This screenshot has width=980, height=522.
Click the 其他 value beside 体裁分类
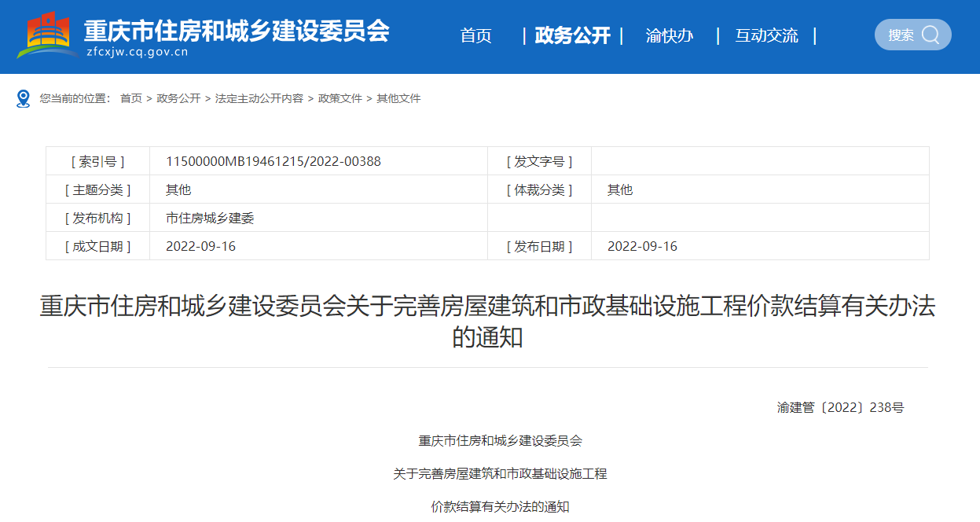(x=620, y=189)
